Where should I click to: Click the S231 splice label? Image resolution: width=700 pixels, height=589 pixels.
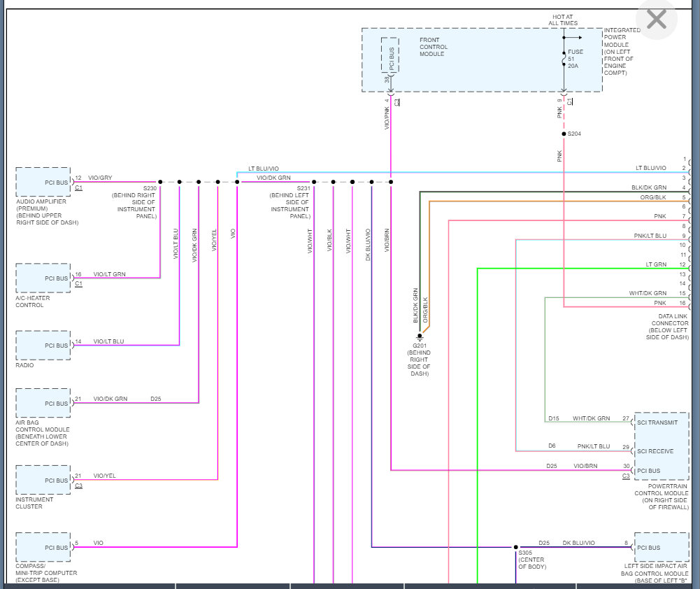click(303, 188)
